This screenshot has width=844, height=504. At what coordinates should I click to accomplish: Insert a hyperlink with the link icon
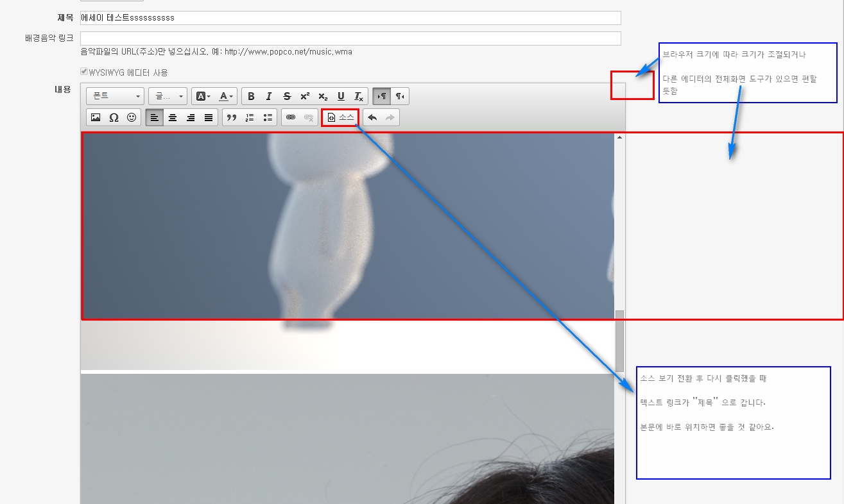pyautogui.click(x=291, y=117)
